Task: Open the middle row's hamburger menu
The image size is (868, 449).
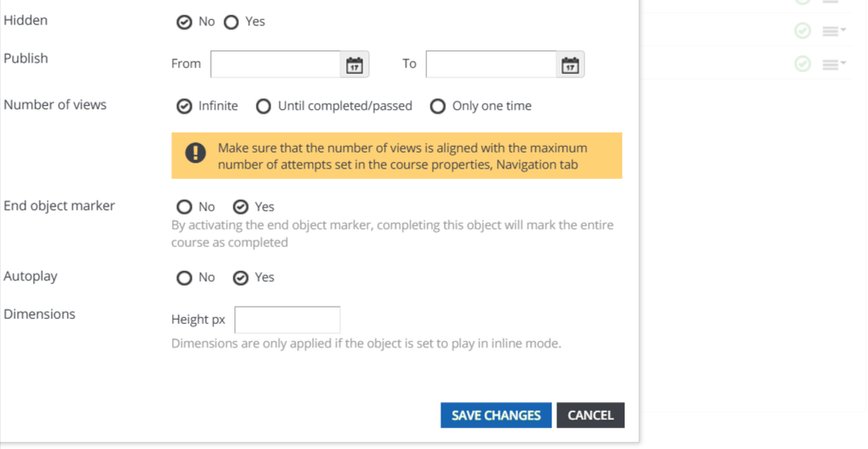Action: click(x=833, y=30)
